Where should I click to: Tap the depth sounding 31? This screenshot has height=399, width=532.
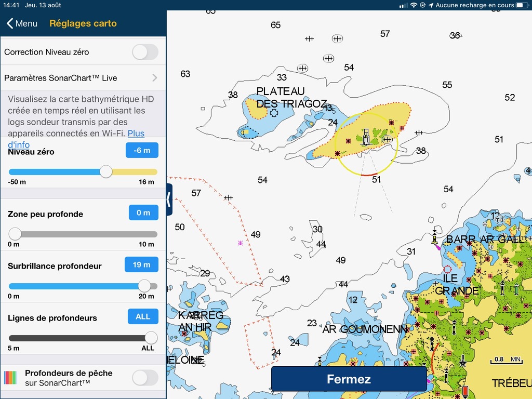pos(411,251)
